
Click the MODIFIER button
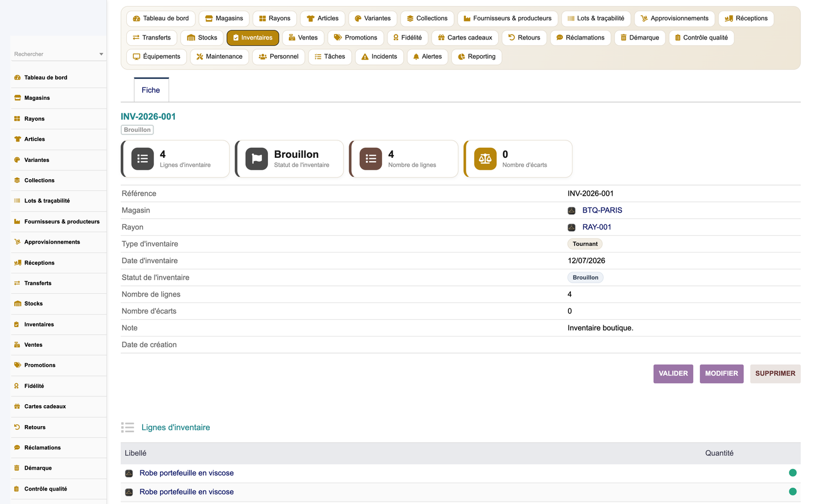(721, 374)
